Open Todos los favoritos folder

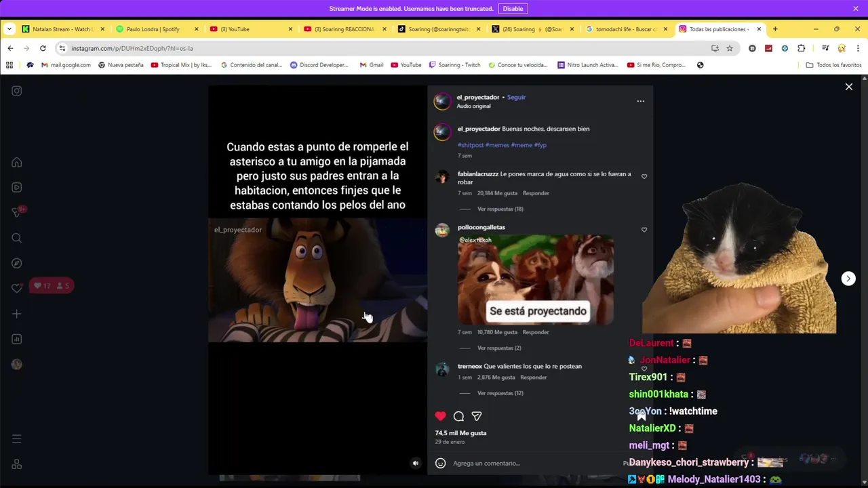[833, 65]
